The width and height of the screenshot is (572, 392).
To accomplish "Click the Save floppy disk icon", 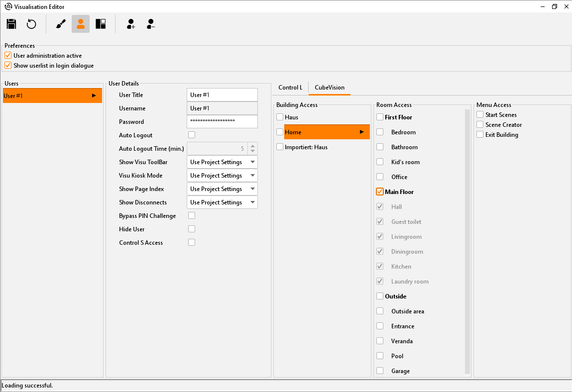I will (11, 24).
